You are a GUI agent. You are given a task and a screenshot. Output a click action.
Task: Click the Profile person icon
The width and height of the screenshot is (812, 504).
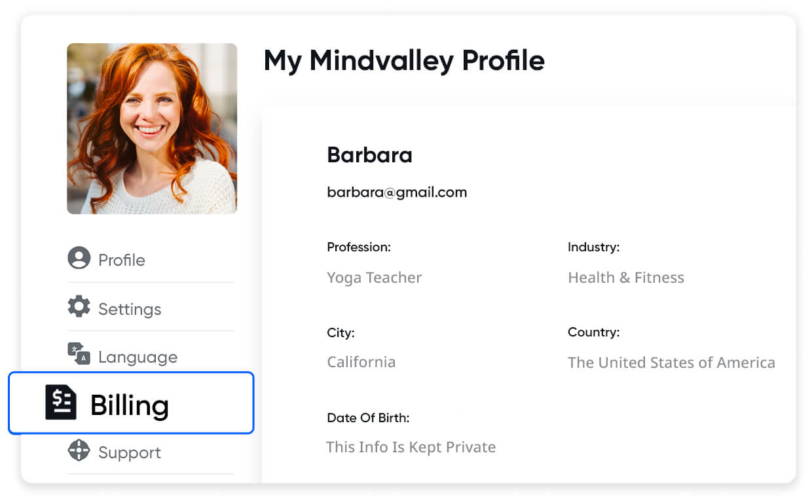(79, 258)
